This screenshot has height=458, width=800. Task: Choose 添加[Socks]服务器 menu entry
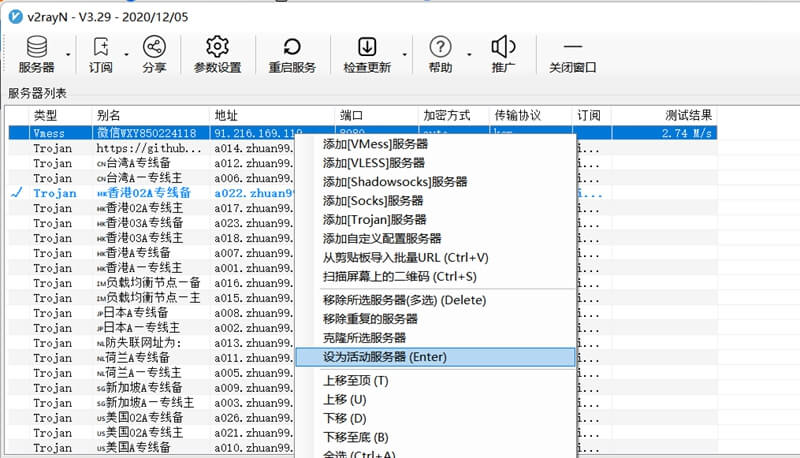coord(436,200)
